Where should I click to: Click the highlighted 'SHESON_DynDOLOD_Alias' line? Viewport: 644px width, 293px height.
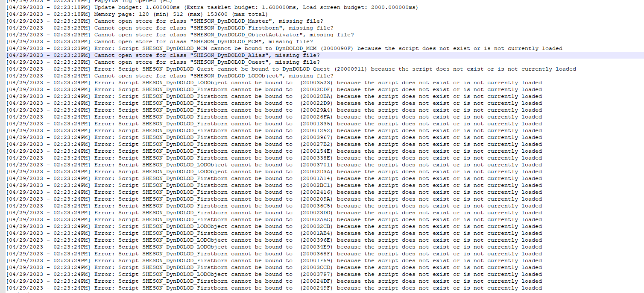pyautogui.click(x=163, y=55)
